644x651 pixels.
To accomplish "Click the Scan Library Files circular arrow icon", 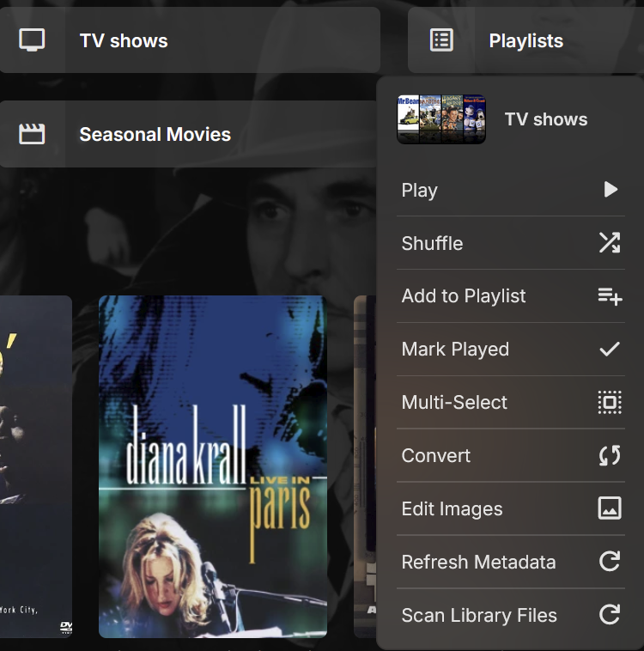I will [x=610, y=614].
